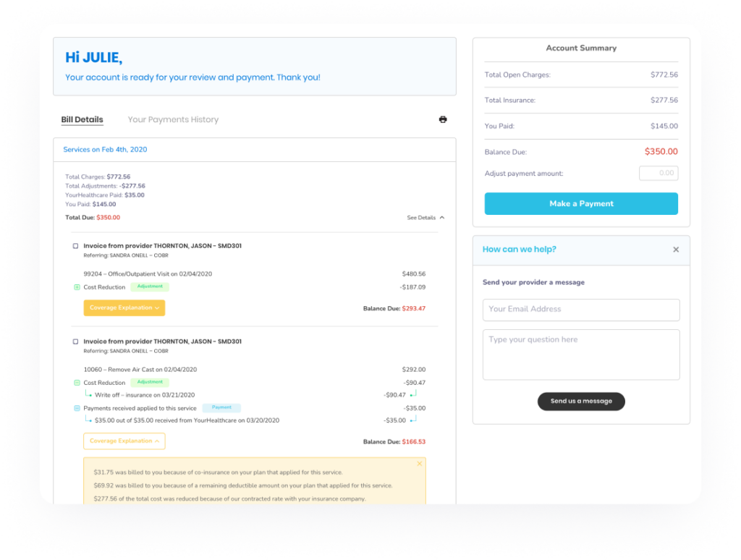Collapse the Cost Reduction minus icon on second invoice
741x560 pixels.
point(76,382)
